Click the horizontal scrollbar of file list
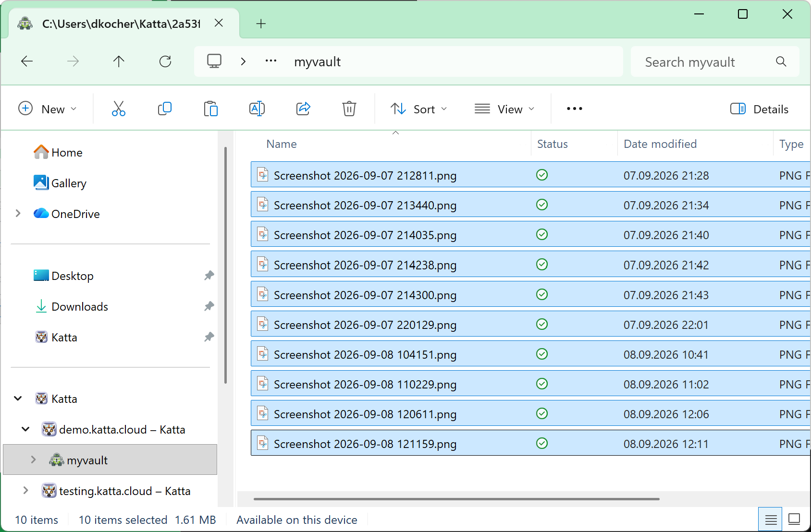The width and height of the screenshot is (811, 532). 456,499
